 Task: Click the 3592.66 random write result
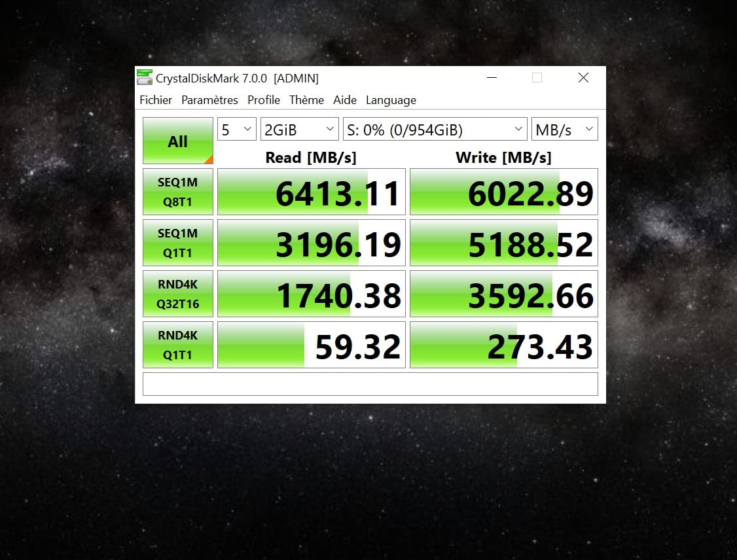504,294
